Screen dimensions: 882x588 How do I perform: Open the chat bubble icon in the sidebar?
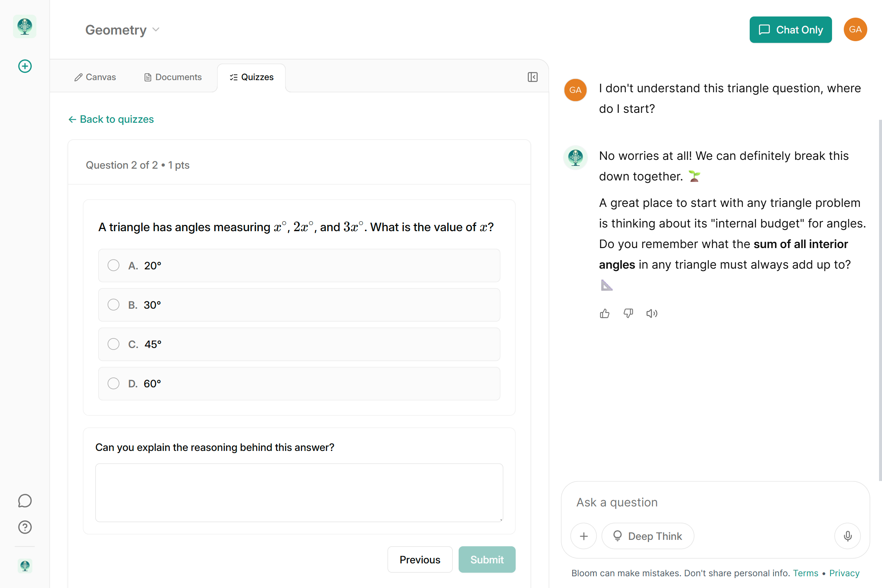coord(24,501)
